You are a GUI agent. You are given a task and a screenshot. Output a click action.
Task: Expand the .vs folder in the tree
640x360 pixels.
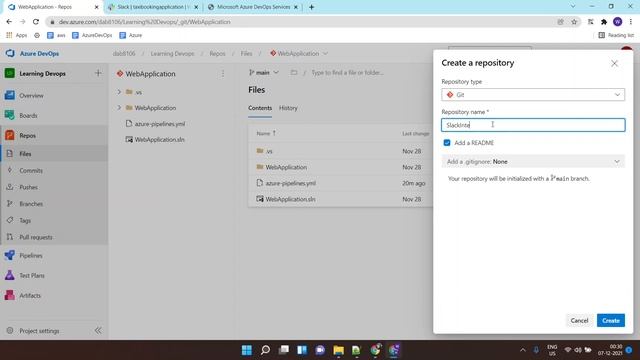tap(119, 92)
